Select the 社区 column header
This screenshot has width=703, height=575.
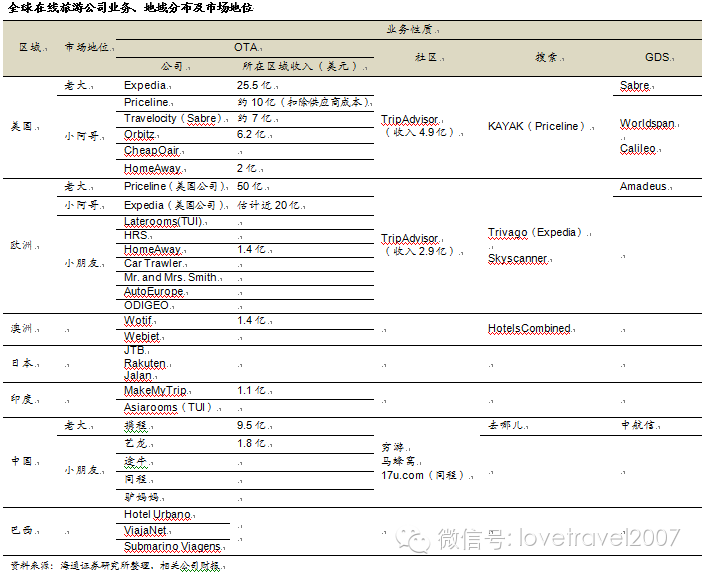tap(426, 57)
